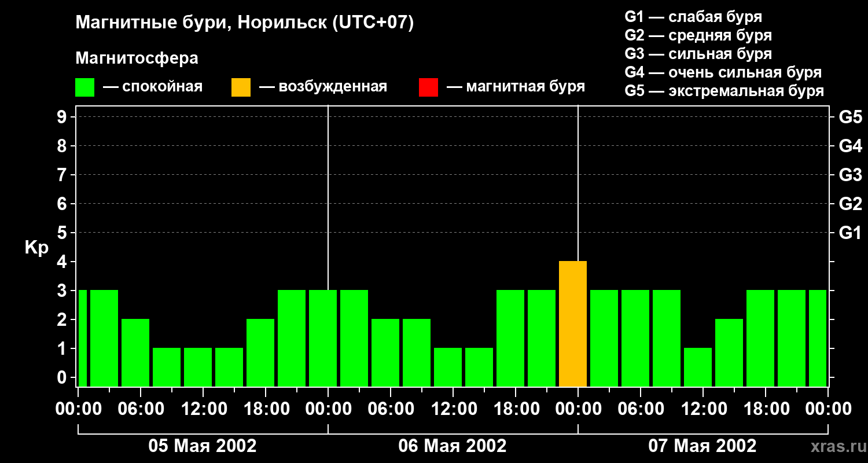The width and height of the screenshot is (868, 463).
Task: Click the "Kp" axis label
Action: (37, 248)
